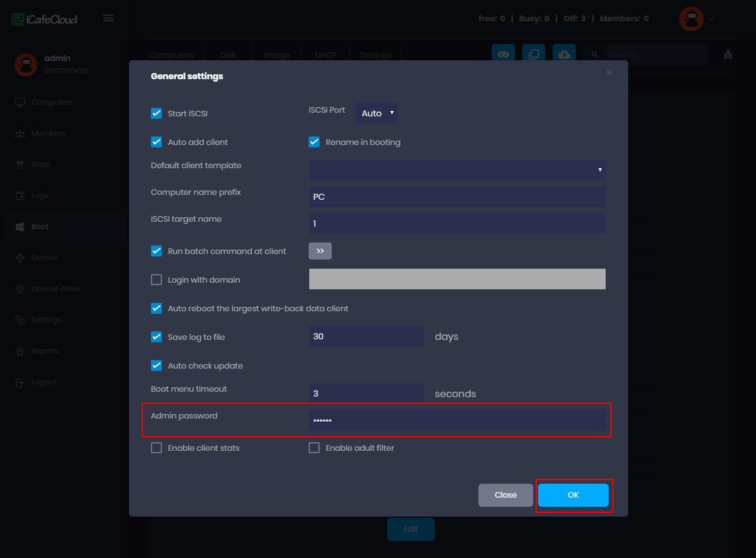Click the Shop cart icon in the sidebar

[x=20, y=164]
